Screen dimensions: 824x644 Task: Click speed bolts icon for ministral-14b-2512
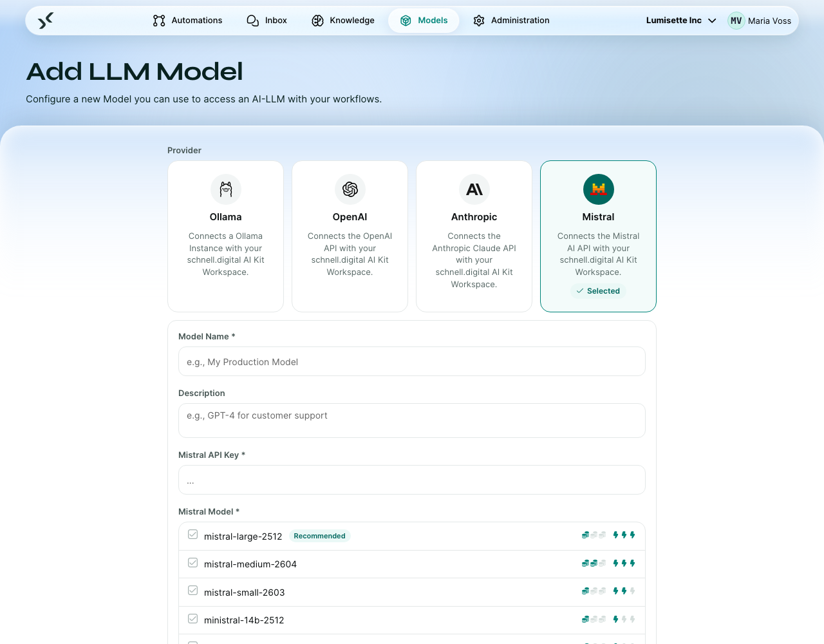pyautogui.click(x=624, y=620)
